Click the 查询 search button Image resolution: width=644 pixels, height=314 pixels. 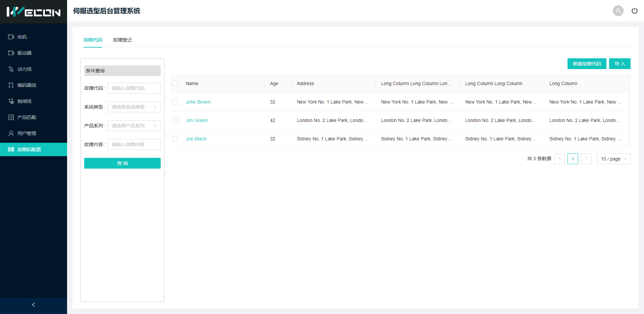click(x=122, y=163)
